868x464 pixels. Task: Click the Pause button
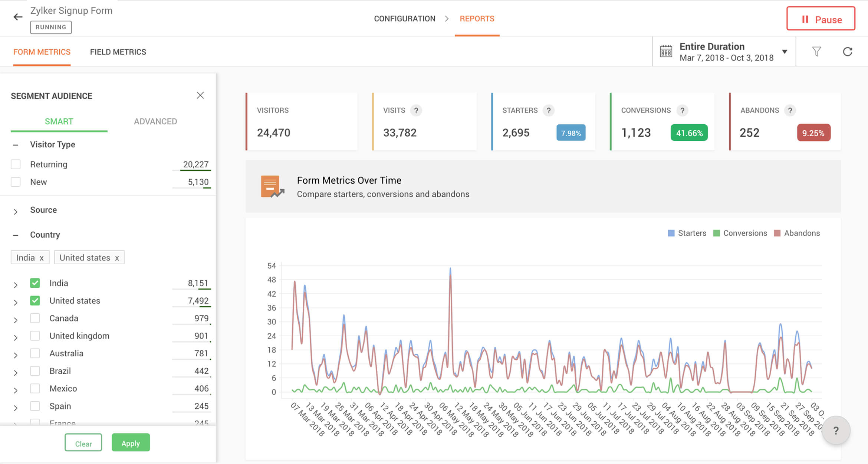(x=821, y=19)
